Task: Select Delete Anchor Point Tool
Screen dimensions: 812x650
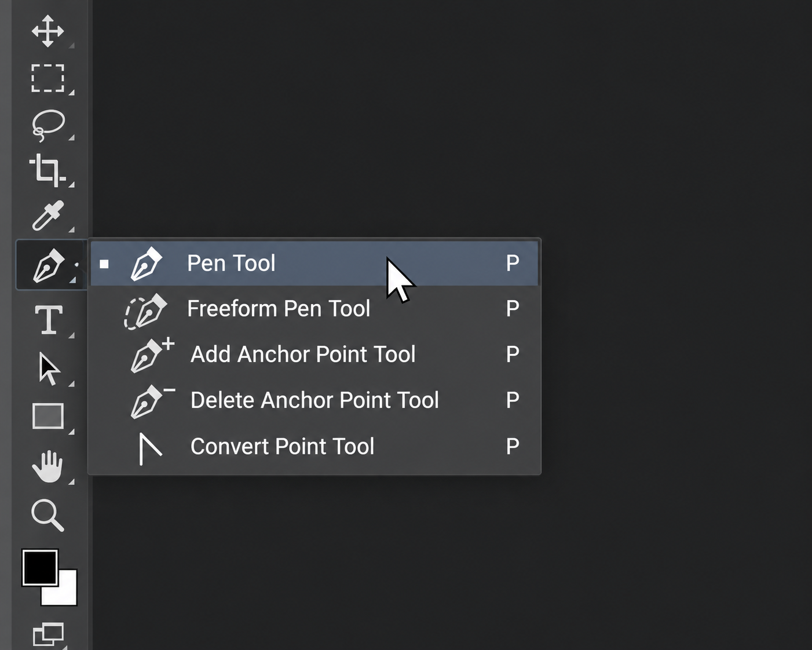Action: click(314, 400)
